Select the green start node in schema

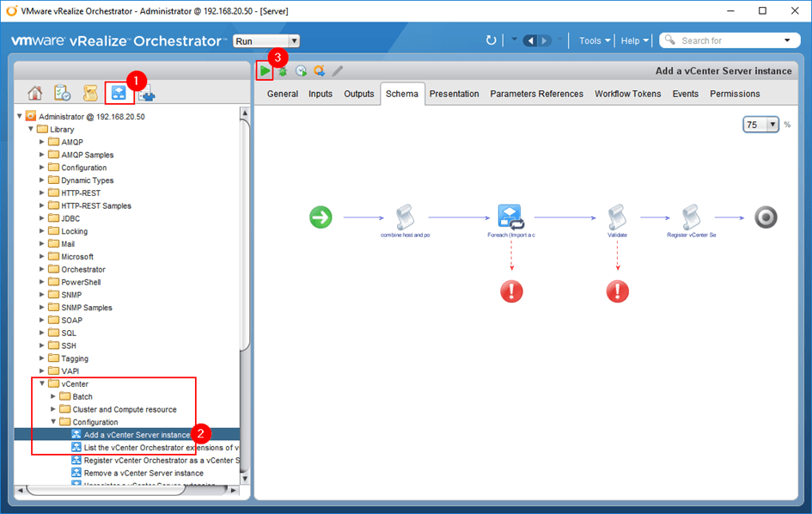click(x=321, y=217)
